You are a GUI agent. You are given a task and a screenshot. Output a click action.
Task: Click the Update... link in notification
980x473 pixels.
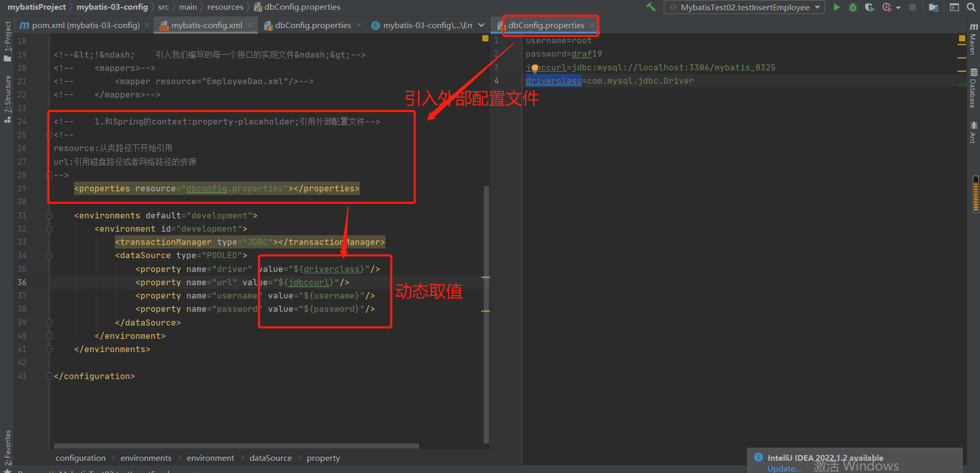point(784,468)
